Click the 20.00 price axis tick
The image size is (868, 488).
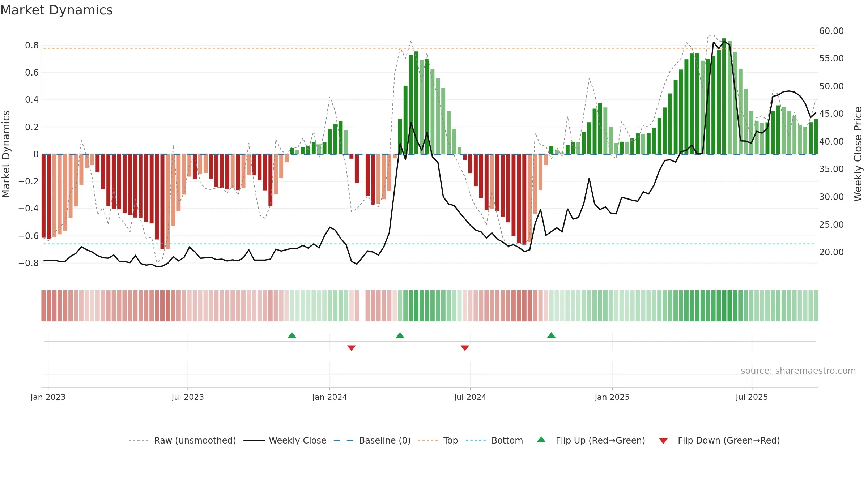pos(831,252)
